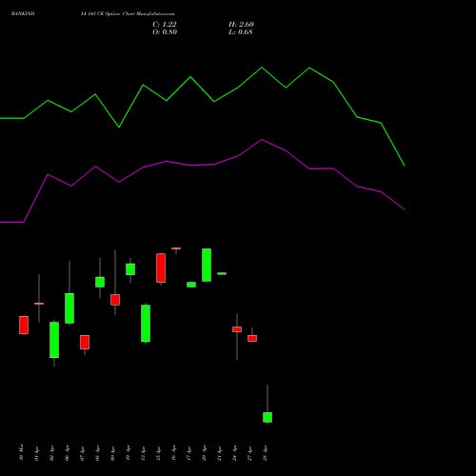
Task: Click the red candle above 07 Apr
Action: coord(85,342)
